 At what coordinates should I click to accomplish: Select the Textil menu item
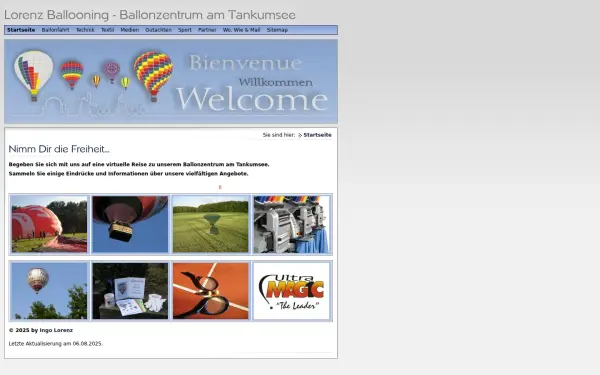click(108, 30)
